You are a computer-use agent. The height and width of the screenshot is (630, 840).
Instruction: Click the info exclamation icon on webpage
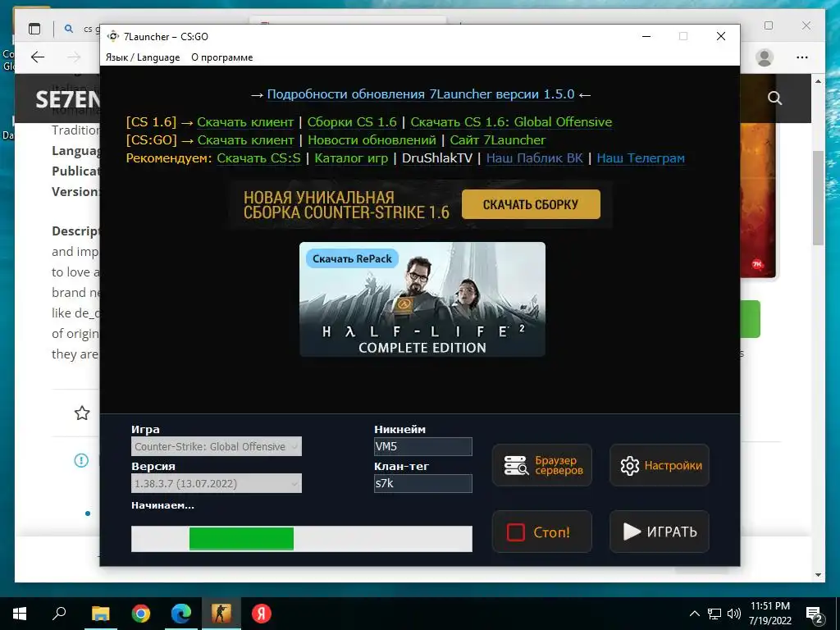81,460
